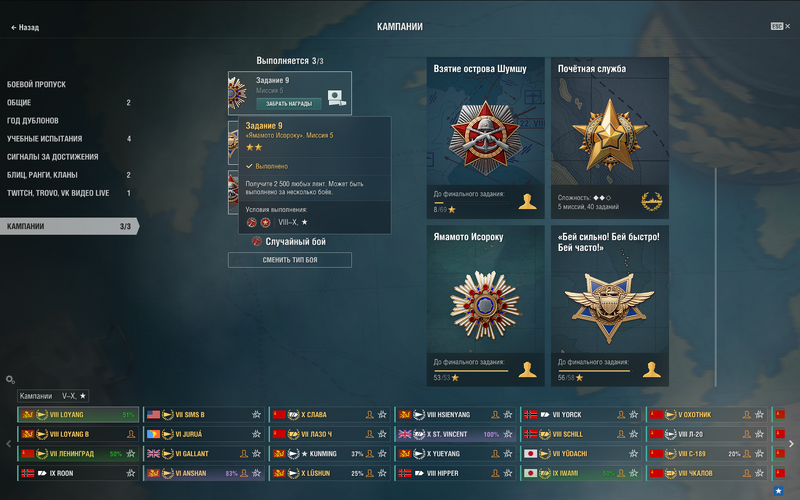This screenshot has height=500, width=800.
Task: Click the Сменить тип боя button
Action: (x=290, y=260)
